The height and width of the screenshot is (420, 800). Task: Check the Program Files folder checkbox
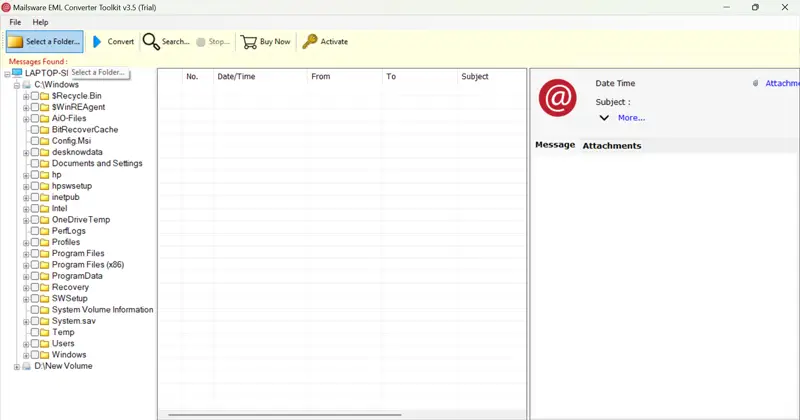pos(35,253)
